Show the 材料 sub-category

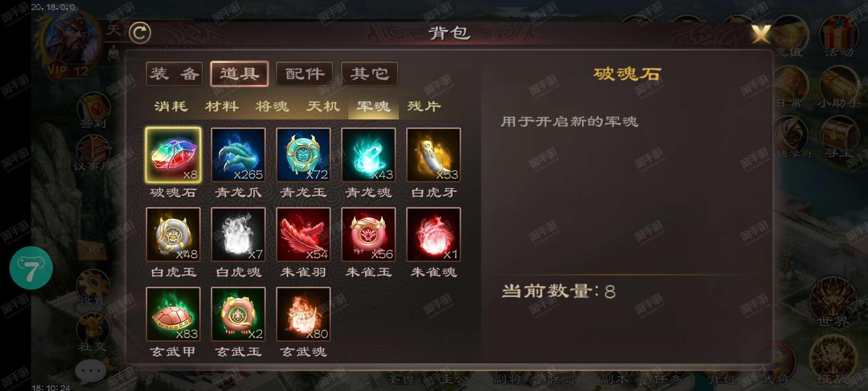(x=221, y=106)
